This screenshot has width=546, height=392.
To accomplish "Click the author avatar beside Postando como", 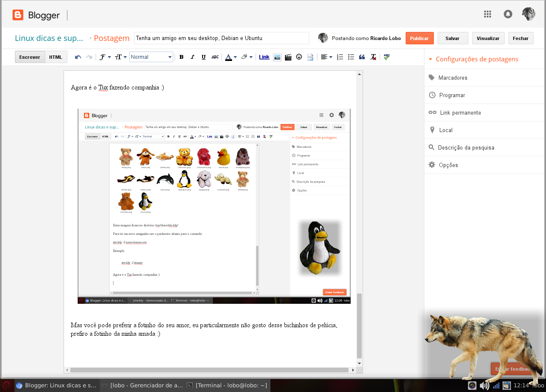I will click(323, 38).
